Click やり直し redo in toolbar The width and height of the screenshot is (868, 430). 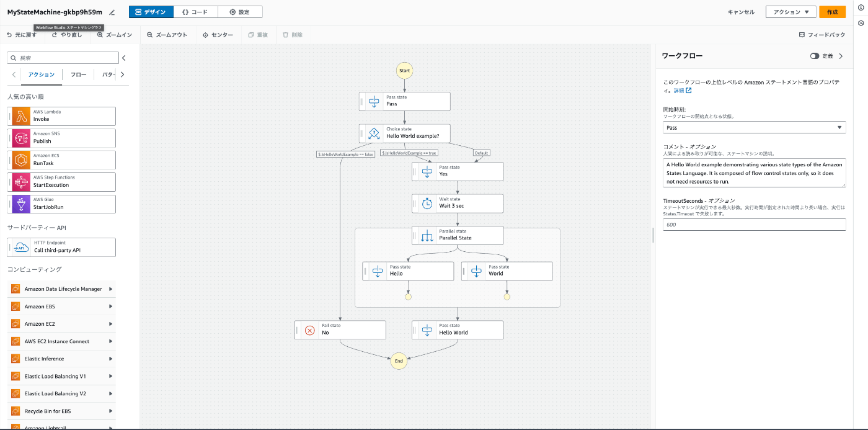[x=67, y=35]
